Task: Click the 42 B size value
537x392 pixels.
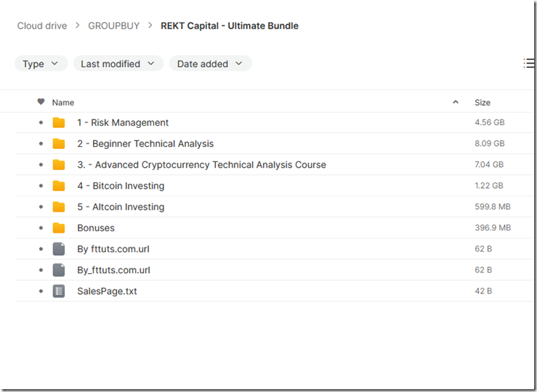Action: click(x=483, y=291)
